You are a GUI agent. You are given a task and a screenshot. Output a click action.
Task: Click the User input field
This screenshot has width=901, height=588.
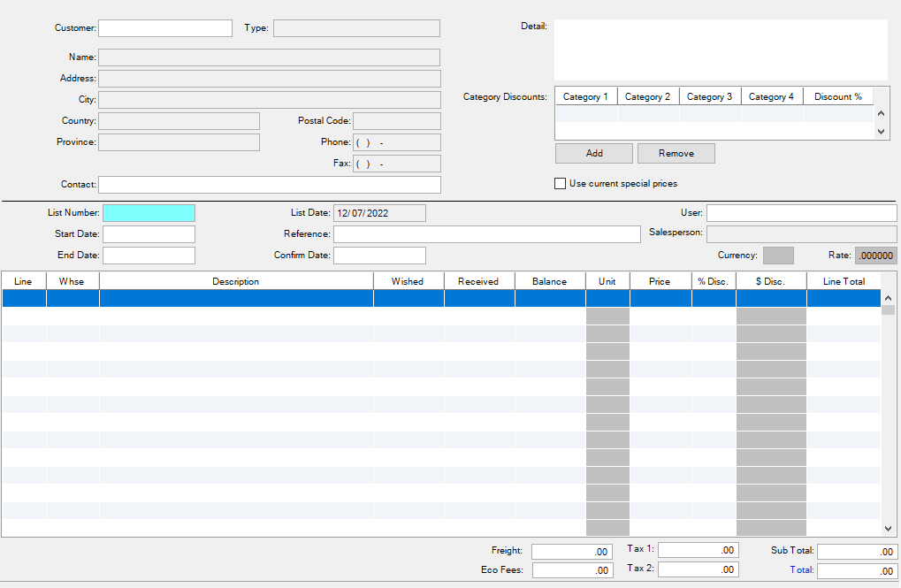[x=801, y=213]
